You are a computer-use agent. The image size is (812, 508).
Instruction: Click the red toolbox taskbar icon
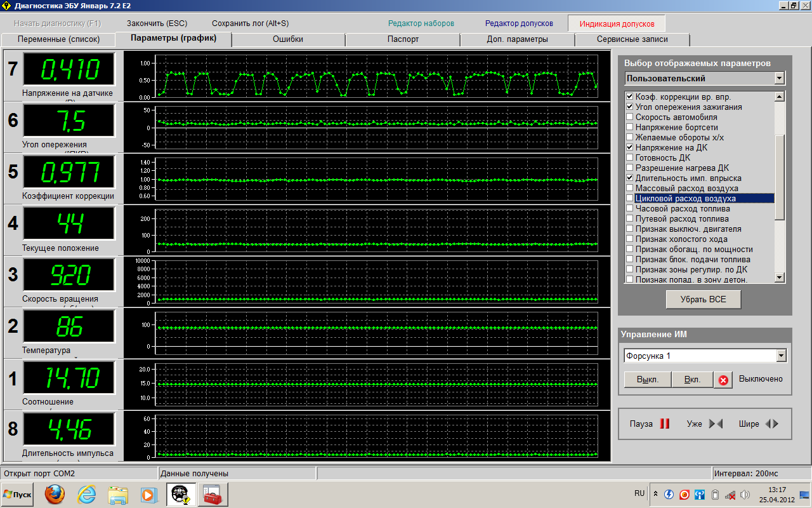tap(212, 494)
